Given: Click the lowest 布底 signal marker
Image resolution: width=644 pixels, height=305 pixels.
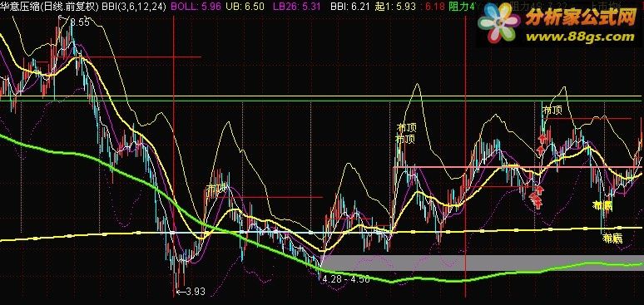Looking at the screenshot, I should click(x=612, y=238).
